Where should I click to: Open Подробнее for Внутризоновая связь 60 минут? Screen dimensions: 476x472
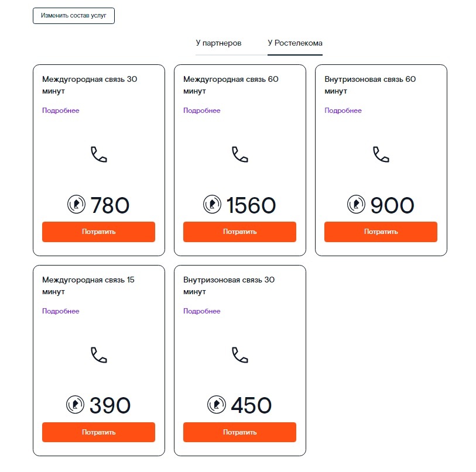[x=343, y=111]
